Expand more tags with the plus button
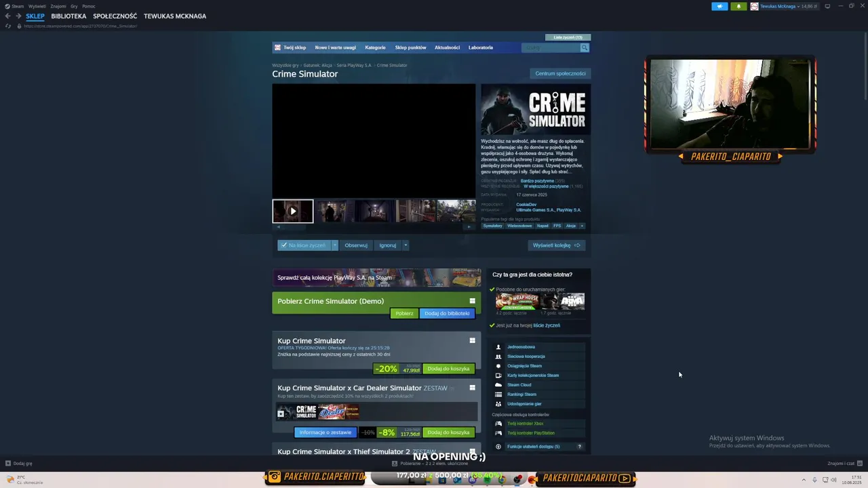 pyautogui.click(x=581, y=226)
